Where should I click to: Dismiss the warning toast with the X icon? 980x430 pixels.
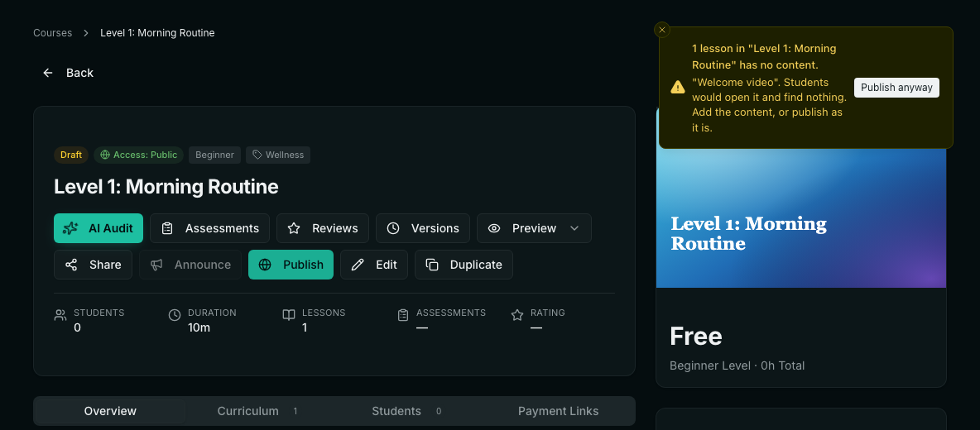(662, 30)
